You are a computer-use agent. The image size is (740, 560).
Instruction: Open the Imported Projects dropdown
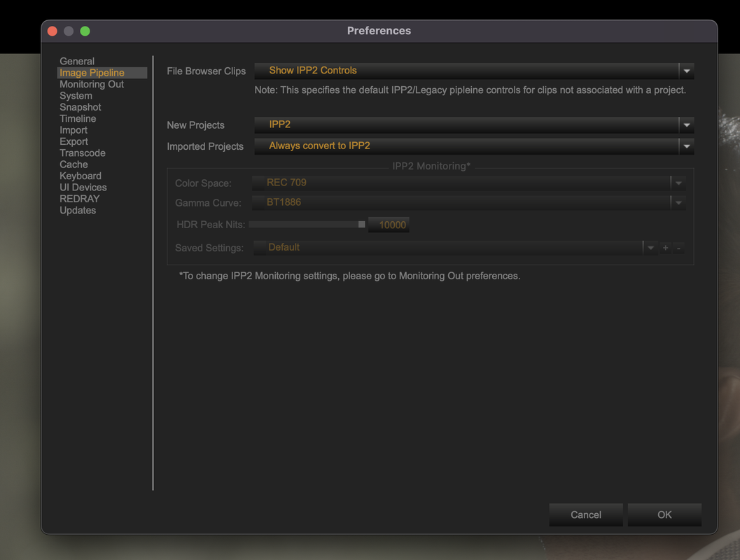coord(474,146)
